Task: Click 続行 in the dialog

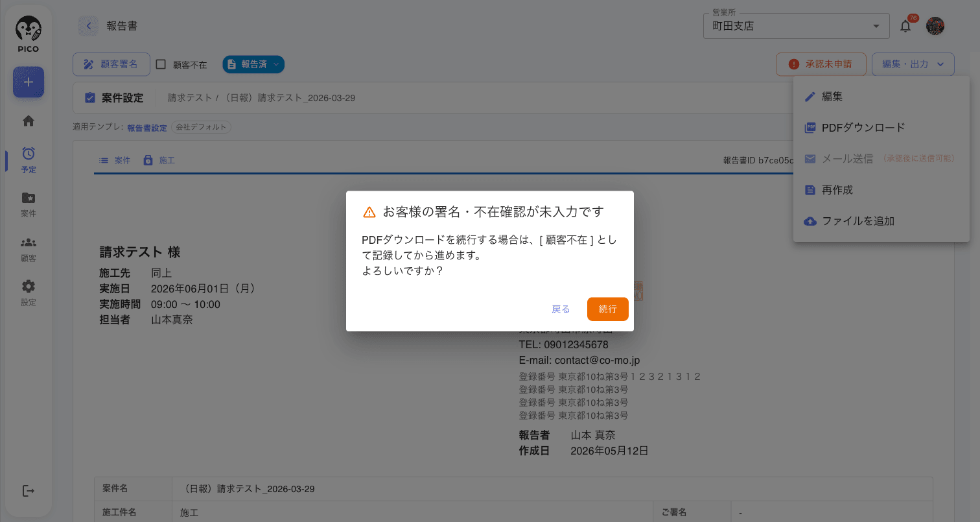Action: [608, 309]
